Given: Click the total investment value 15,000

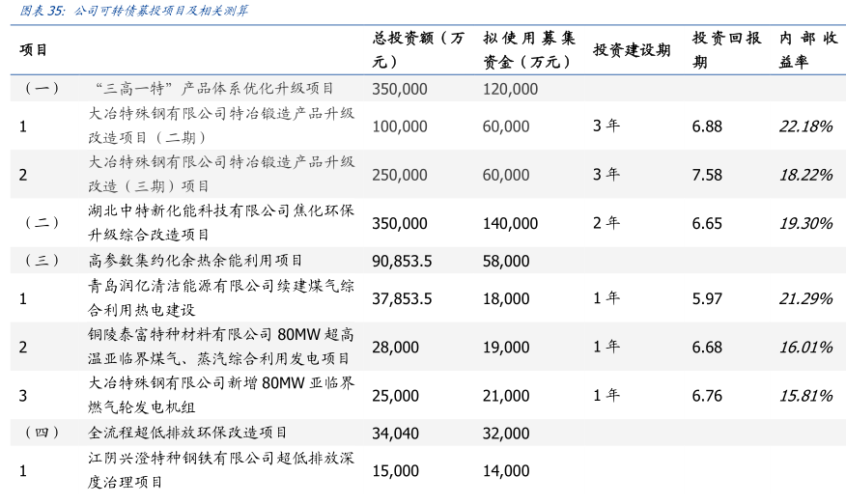Looking at the screenshot, I should 395,471.
